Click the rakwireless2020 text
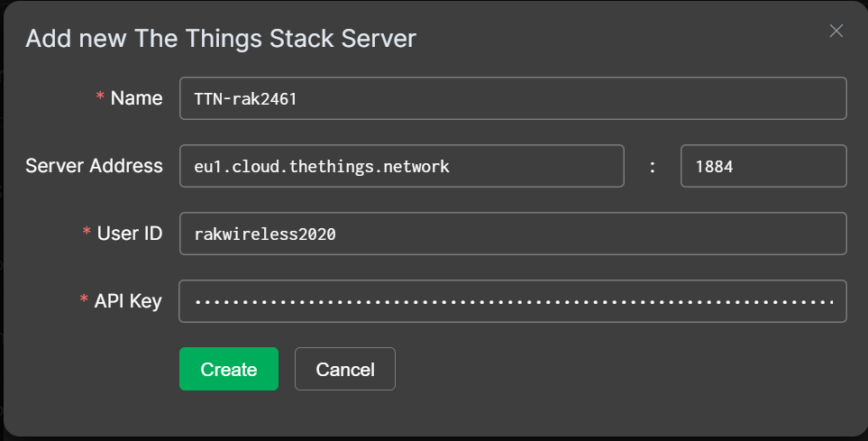Screen dimensions: 868x441 pos(265,234)
